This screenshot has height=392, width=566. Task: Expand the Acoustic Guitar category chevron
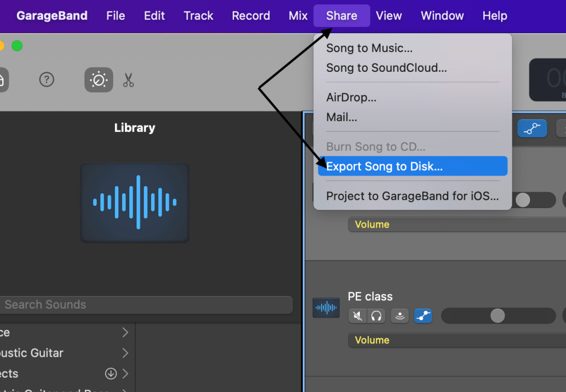click(x=125, y=353)
